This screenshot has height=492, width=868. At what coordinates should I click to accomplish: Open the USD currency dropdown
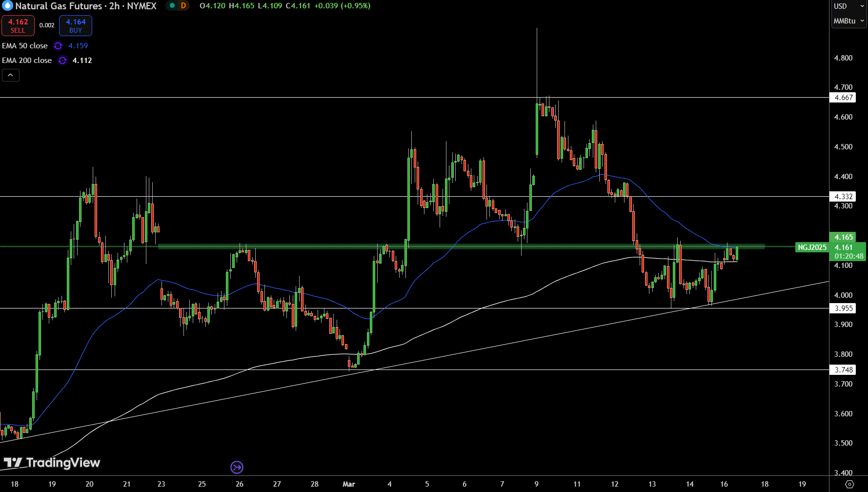(848, 6)
